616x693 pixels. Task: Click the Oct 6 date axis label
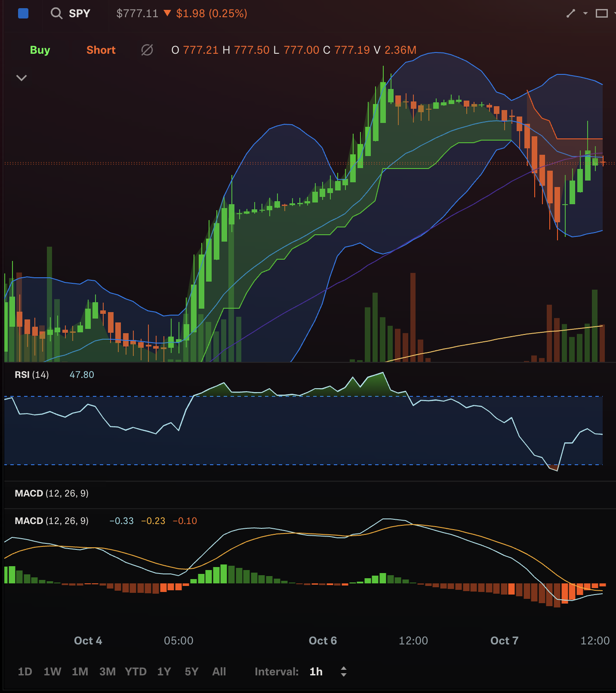[323, 641]
